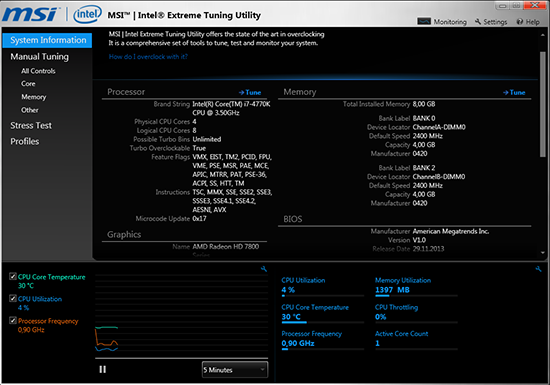Click the Possible Turbo Bins Unlimited value

coord(207,139)
